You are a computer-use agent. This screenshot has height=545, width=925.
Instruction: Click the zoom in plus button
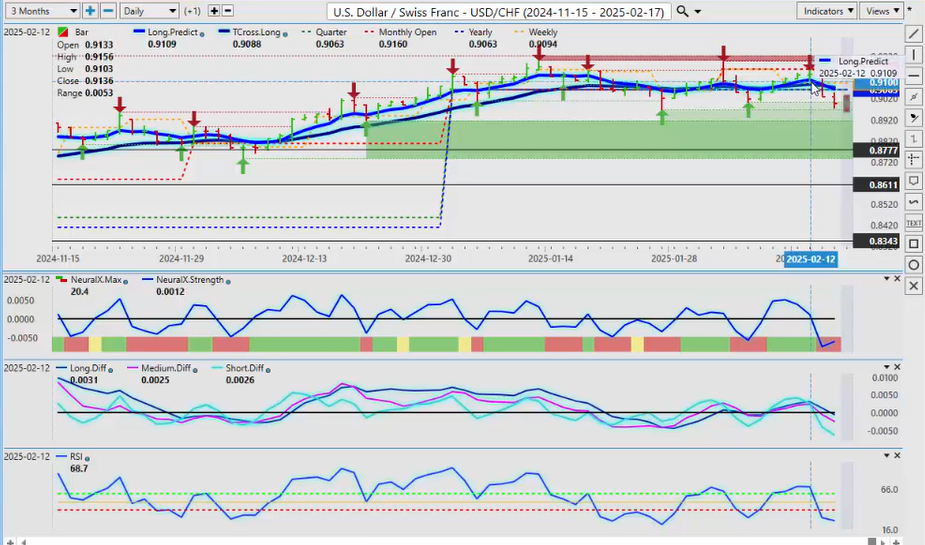[91, 11]
